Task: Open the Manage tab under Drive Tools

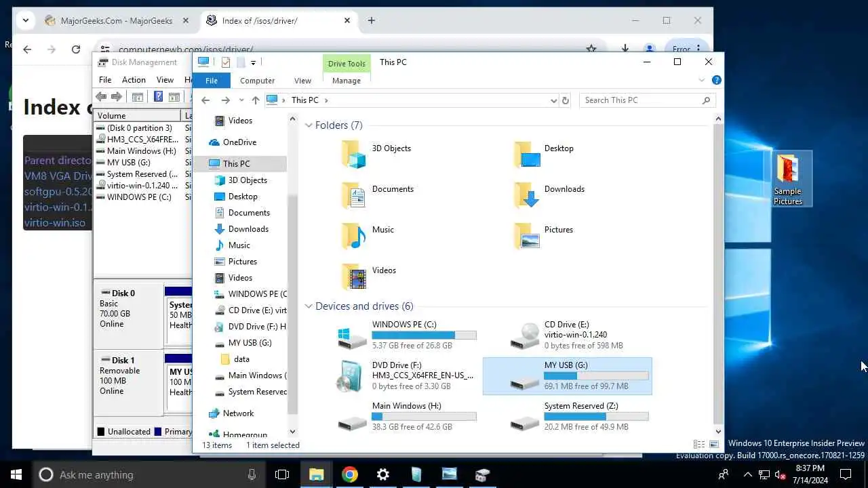Action: (347, 80)
